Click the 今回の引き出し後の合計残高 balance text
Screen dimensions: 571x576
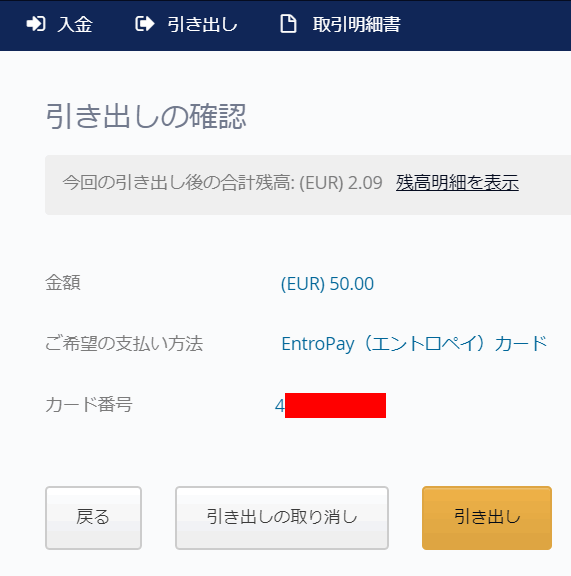coord(178,183)
